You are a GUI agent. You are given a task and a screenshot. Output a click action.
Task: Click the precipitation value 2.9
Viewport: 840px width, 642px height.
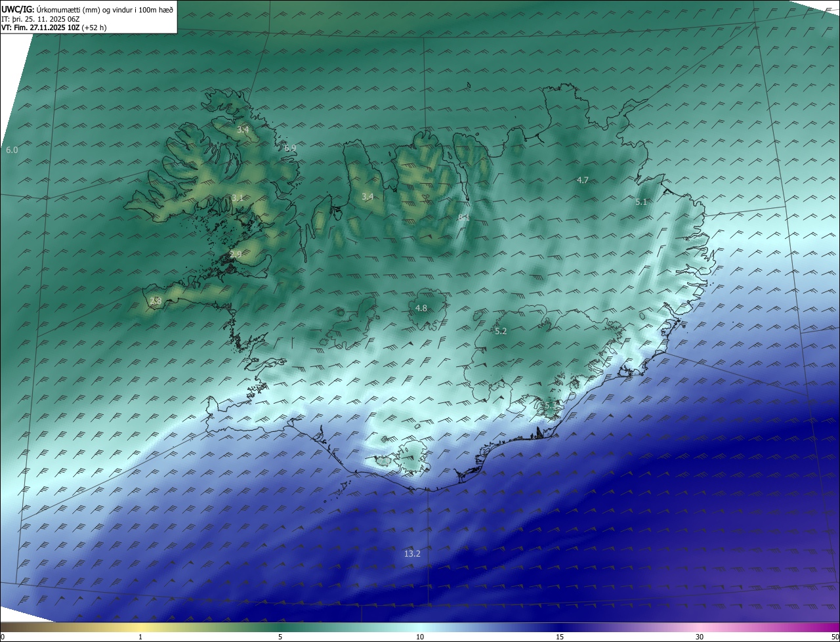(x=236, y=254)
